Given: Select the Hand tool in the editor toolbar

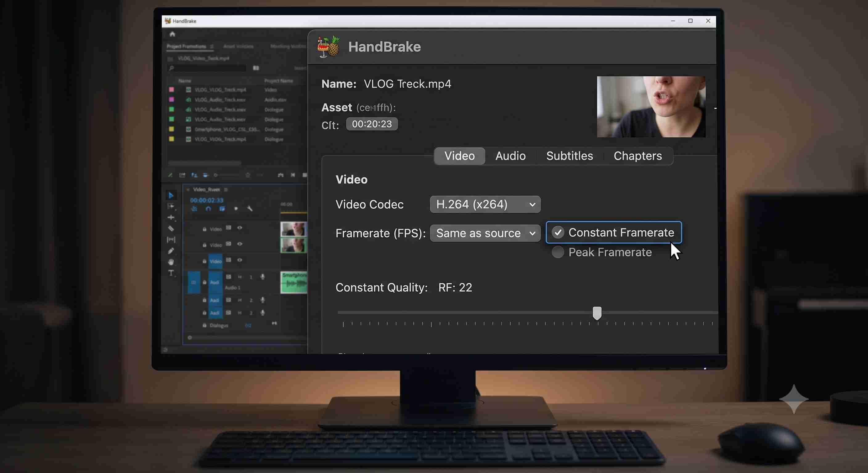Looking at the screenshot, I should (171, 262).
